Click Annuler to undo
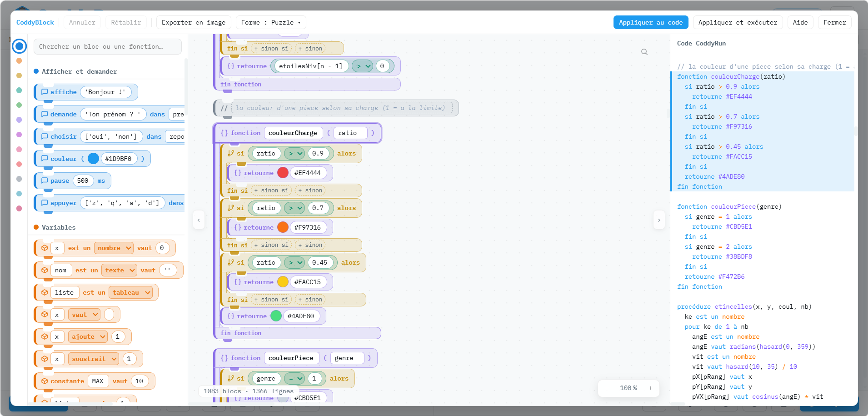This screenshot has width=868, height=416. point(82,22)
